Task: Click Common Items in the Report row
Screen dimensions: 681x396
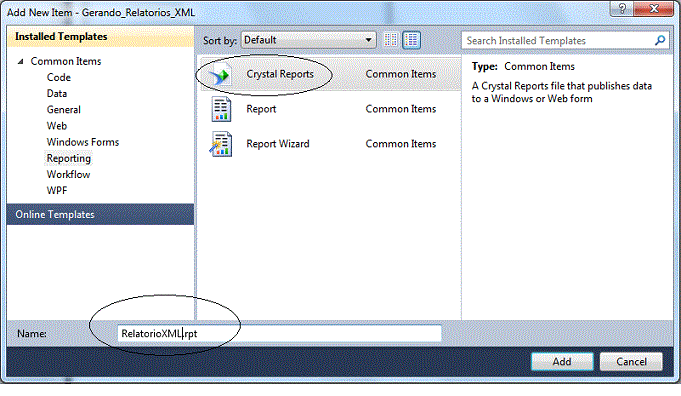Action: [x=400, y=109]
